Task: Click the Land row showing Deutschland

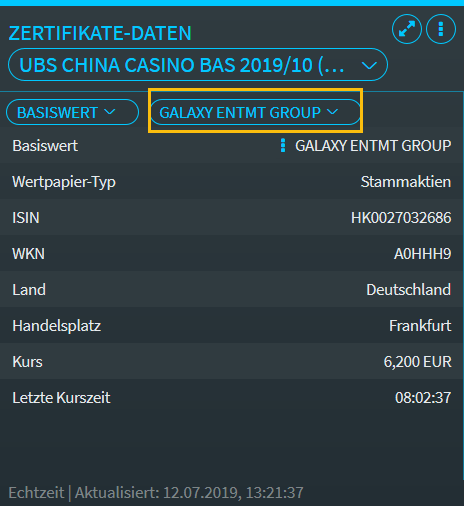Action: point(232,290)
